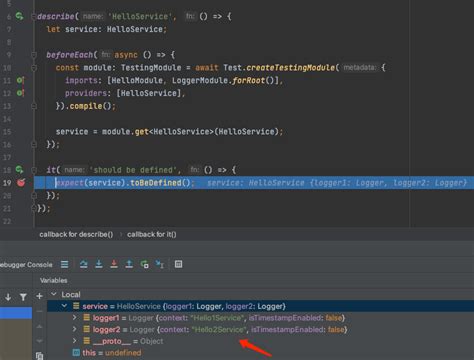Screen dimensions: 474x360
Task: Open the Debugger Console tab
Action: click(26, 265)
